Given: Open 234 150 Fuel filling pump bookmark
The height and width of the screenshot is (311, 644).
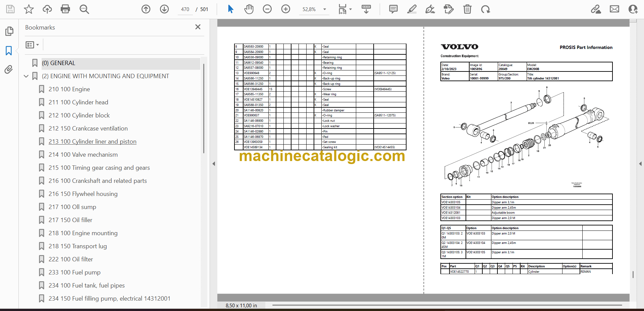Looking at the screenshot, I should [109, 299].
